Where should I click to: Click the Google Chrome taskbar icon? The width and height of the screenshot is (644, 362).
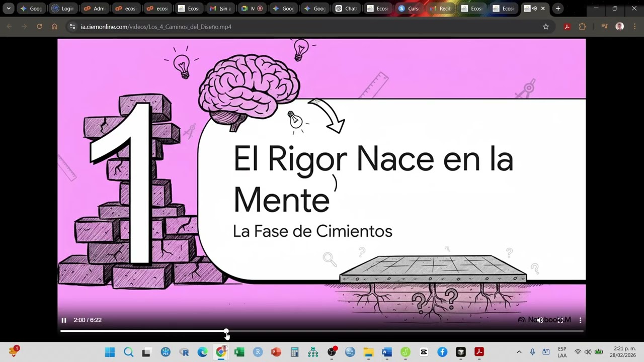pos(221,352)
